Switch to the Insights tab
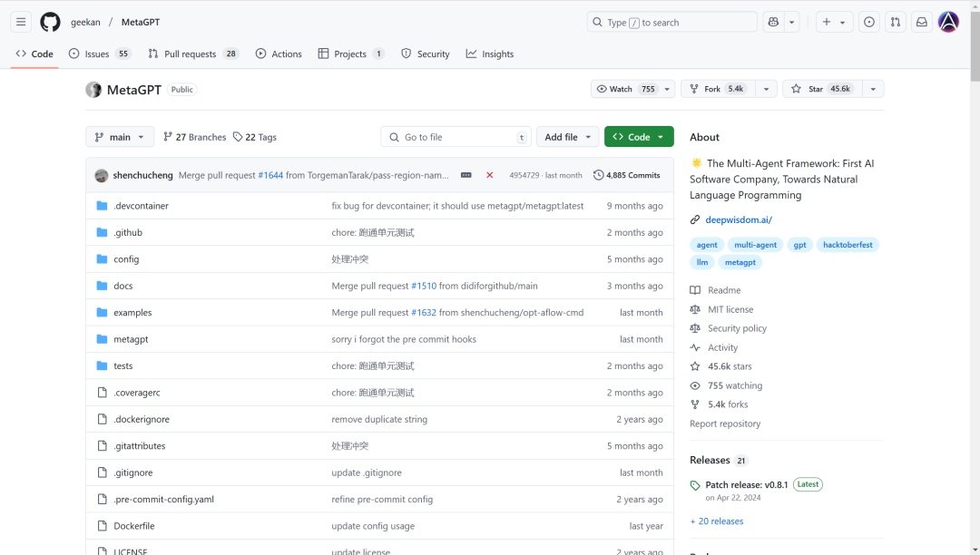980x555 pixels. click(x=490, y=54)
